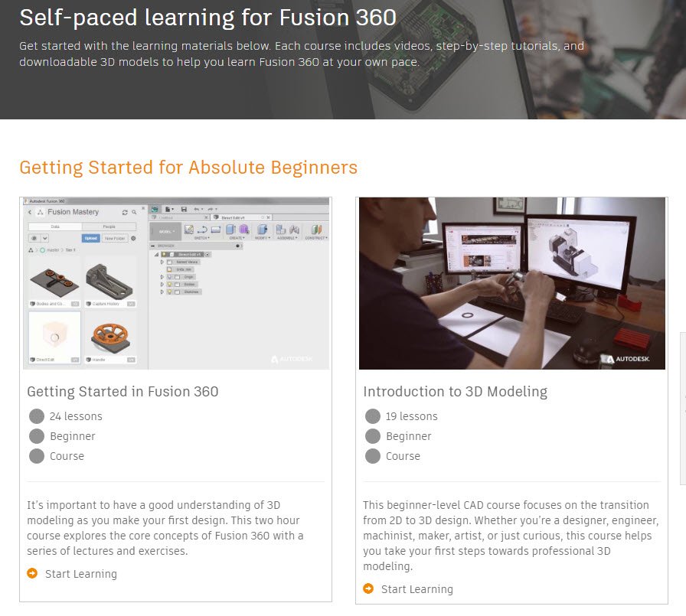This screenshot has width=686, height=616.
Task: Click the 'Self-paced learning for Fusion 360' banner title
Action: (207, 18)
